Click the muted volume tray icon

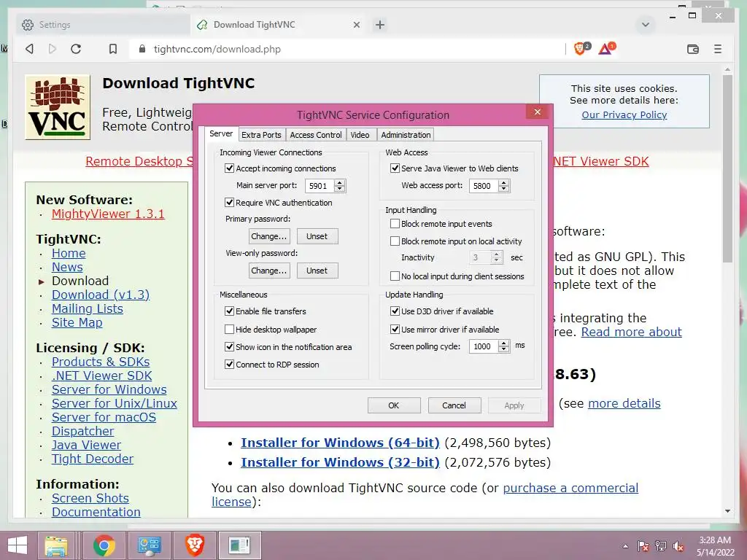click(678, 546)
